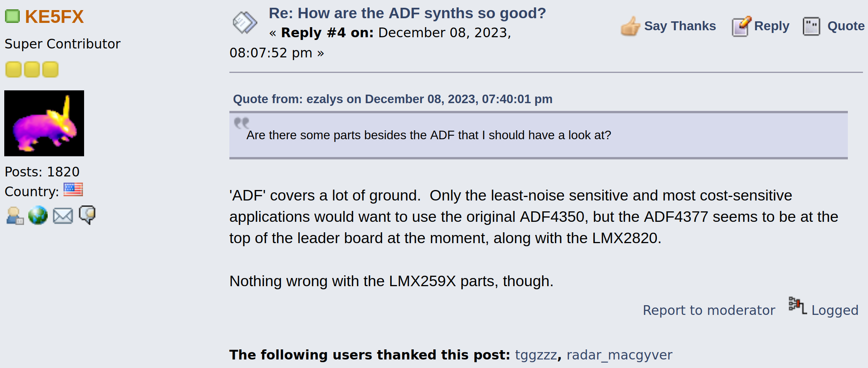
Task: Click the Logged IP icon
Action: [797, 306]
